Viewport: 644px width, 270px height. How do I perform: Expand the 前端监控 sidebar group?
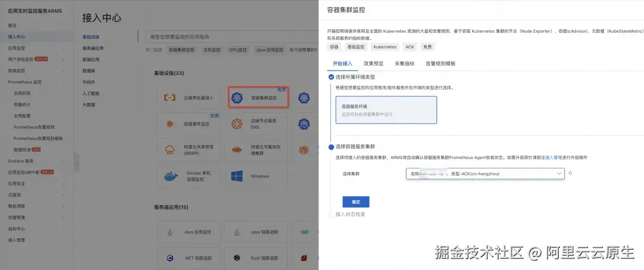click(63, 71)
